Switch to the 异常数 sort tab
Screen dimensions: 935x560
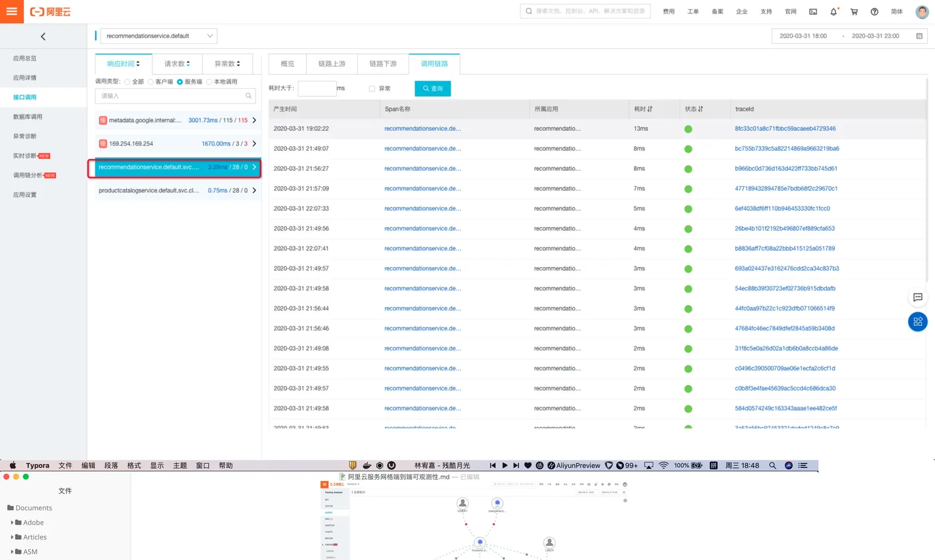[x=227, y=64]
